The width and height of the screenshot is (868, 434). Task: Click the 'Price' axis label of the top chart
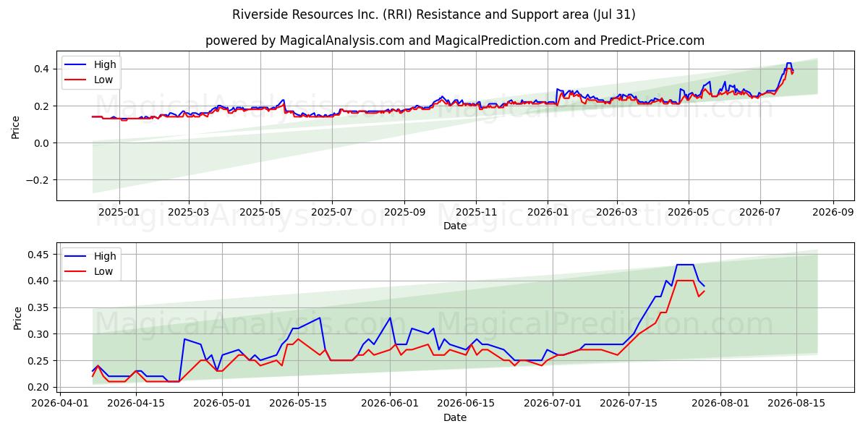16,126
